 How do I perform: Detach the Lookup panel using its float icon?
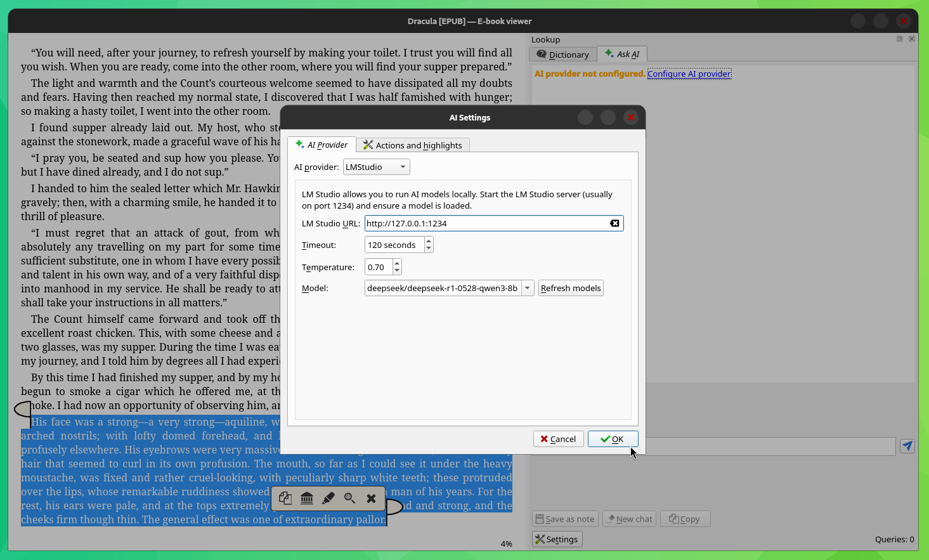(x=899, y=39)
